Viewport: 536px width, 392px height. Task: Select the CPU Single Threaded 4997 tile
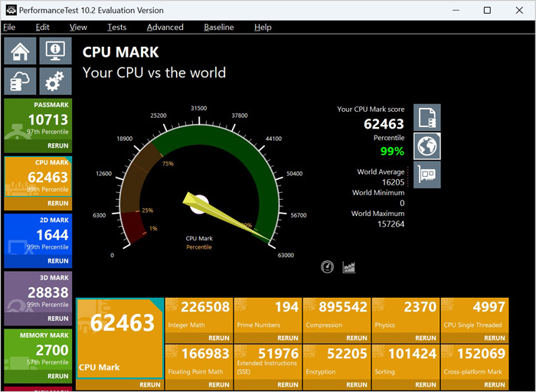click(x=475, y=315)
